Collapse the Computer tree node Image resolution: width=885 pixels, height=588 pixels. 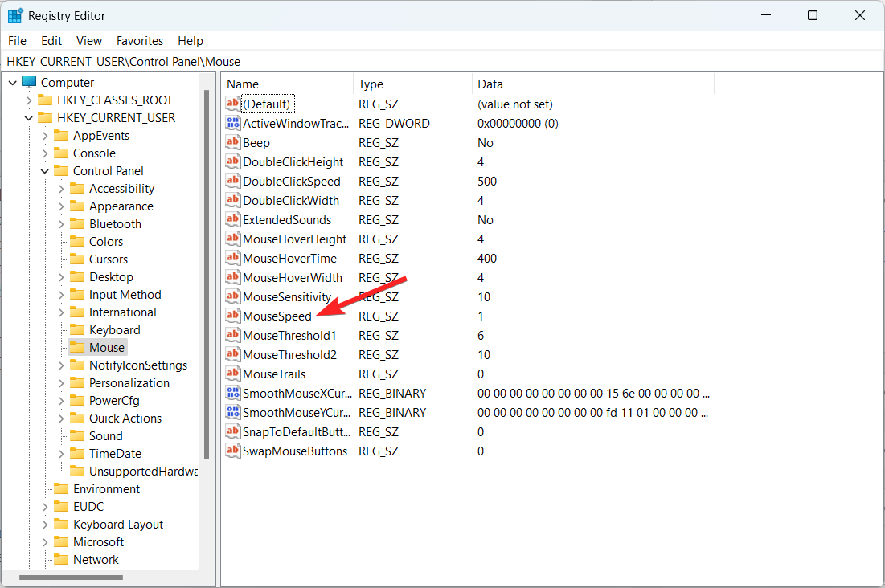pyautogui.click(x=12, y=83)
